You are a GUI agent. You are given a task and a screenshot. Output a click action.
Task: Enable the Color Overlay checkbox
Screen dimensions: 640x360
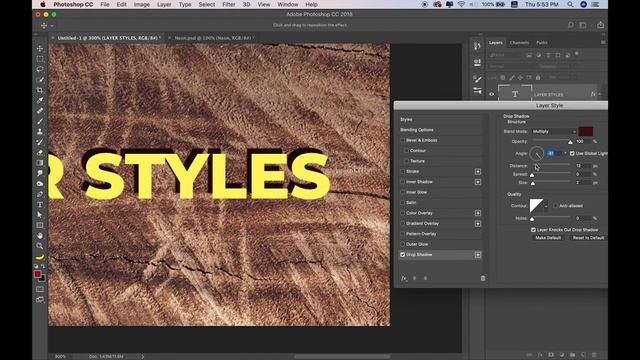point(402,213)
